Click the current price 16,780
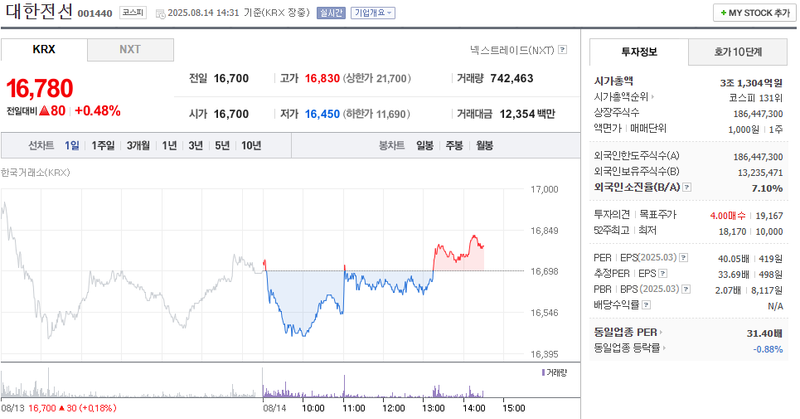This screenshot has height=419, width=800. [x=40, y=88]
